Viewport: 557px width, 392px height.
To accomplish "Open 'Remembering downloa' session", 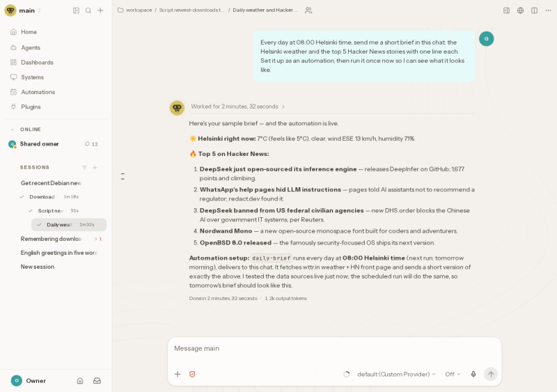I will tap(51, 239).
